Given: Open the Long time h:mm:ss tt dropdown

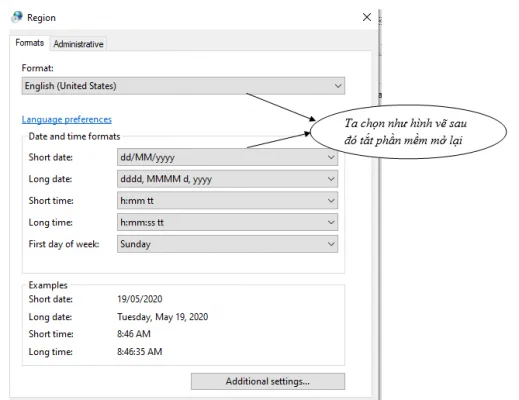Looking at the screenshot, I should pyautogui.click(x=227, y=222).
